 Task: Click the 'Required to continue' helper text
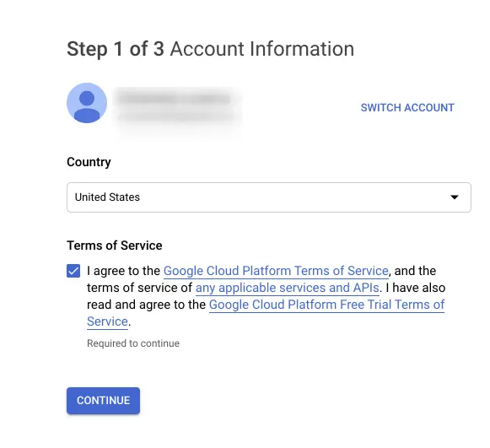pos(133,343)
